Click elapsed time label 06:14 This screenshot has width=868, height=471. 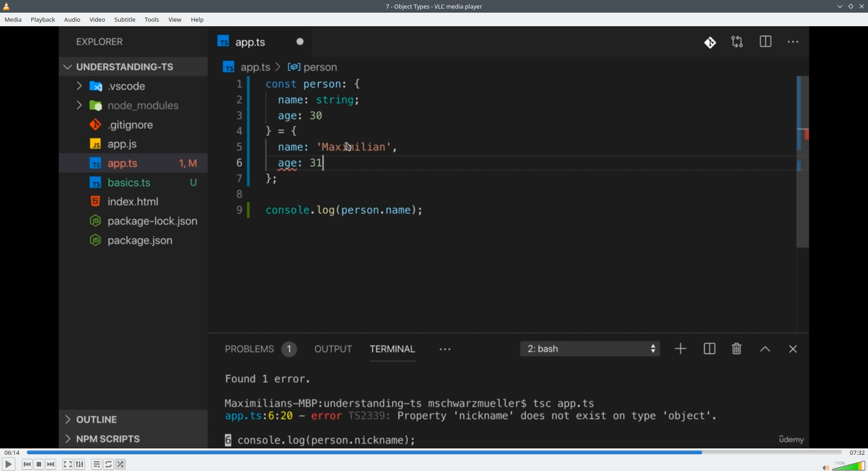coord(12,452)
